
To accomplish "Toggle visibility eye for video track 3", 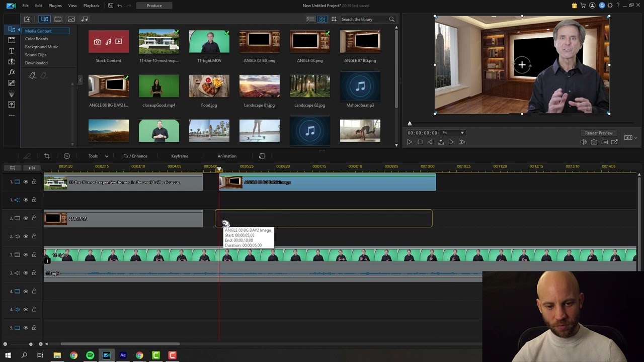I will 26,254.
